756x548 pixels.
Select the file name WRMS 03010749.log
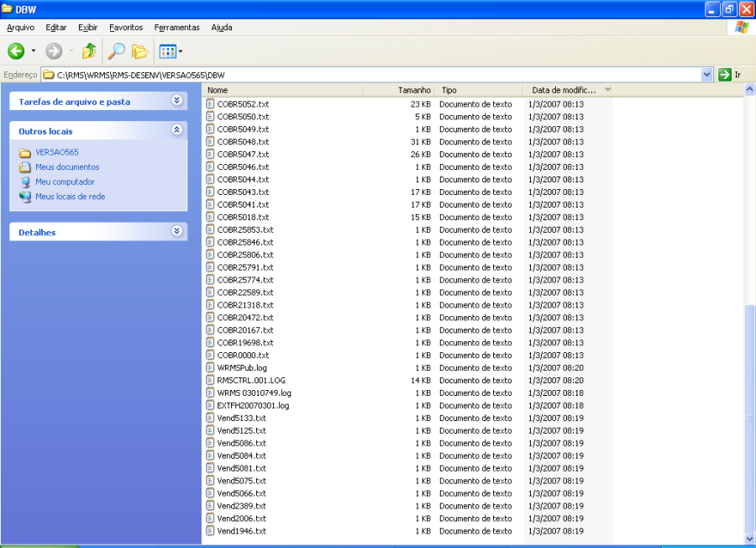[254, 393]
